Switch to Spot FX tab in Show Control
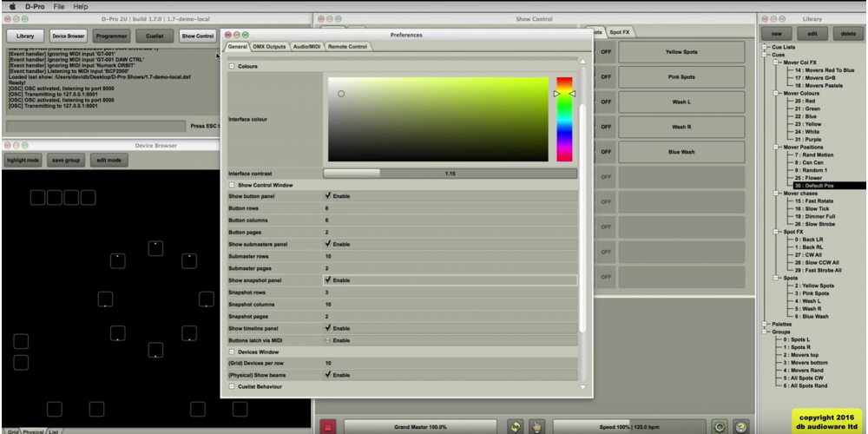The width and height of the screenshot is (868, 434). click(620, 32)
